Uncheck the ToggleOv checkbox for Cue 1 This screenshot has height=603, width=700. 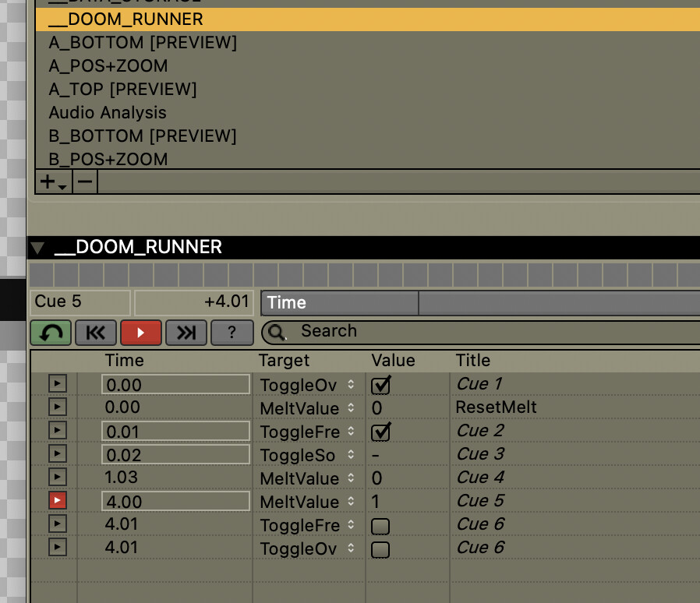381,385
